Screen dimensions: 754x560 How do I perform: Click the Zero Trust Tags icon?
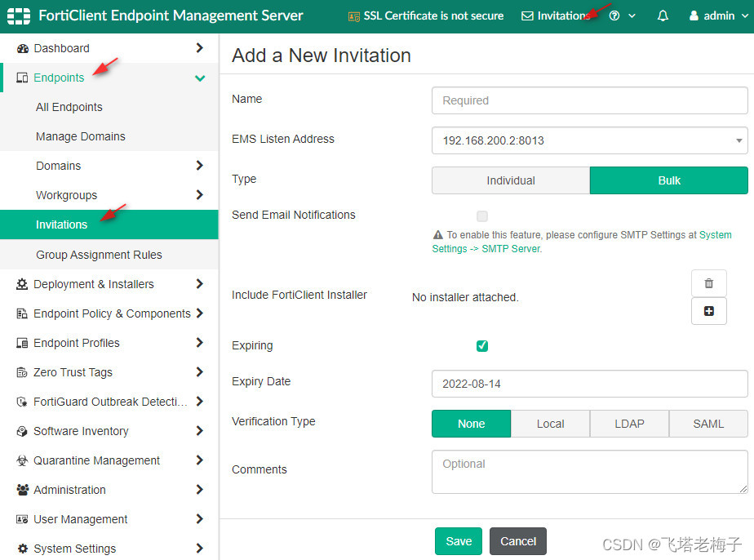(22, 372)
